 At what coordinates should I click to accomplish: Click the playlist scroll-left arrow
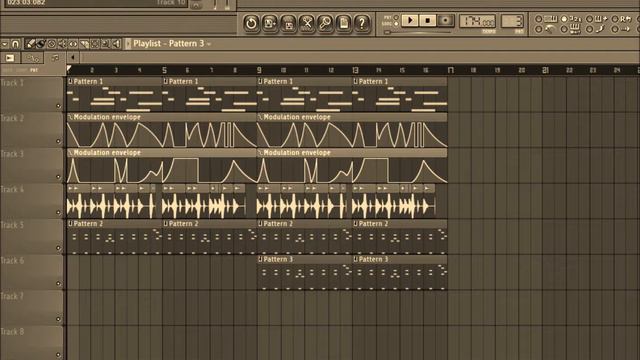73,58
